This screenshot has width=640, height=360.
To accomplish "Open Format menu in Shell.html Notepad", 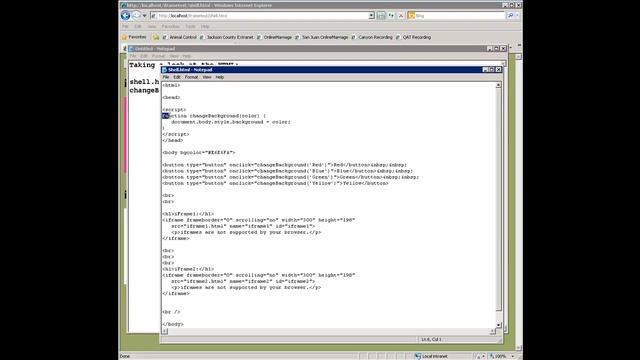I will pos(191,77).
